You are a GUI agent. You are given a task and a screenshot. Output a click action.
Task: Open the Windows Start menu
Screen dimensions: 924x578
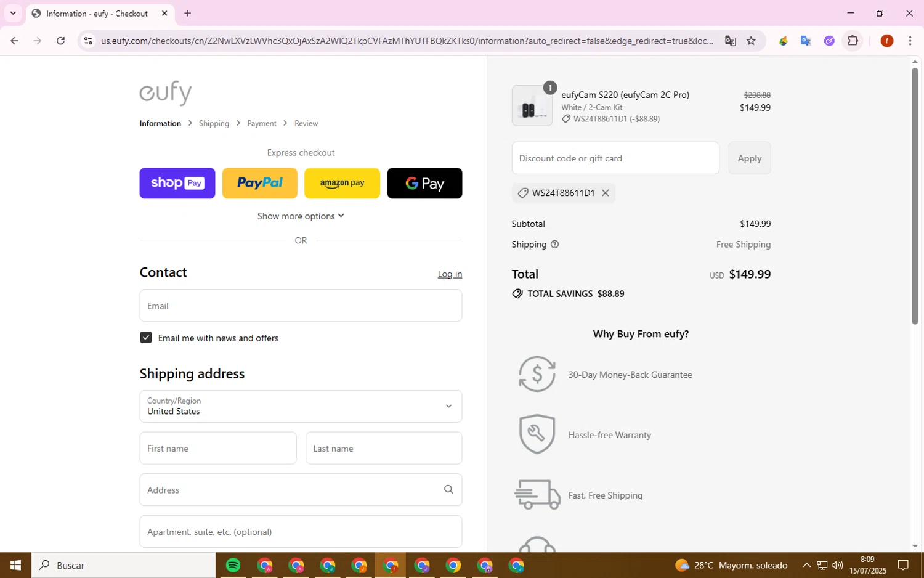(15, 565)
